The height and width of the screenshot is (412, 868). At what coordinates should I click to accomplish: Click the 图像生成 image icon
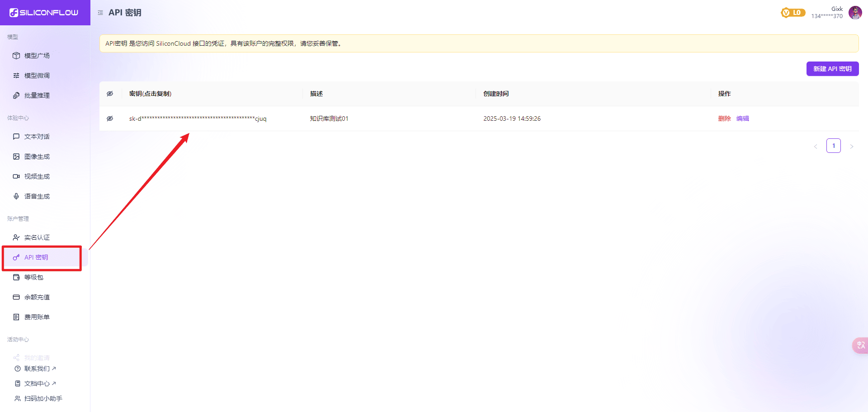click(x=16, y=156)
